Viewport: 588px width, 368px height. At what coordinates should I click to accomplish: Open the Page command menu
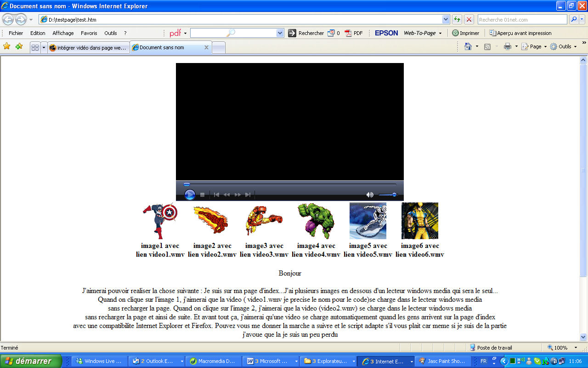(534, 46)
